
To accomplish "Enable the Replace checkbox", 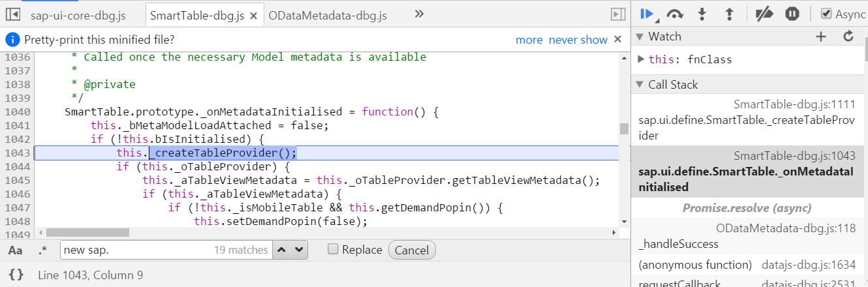I will coord(333,249).
